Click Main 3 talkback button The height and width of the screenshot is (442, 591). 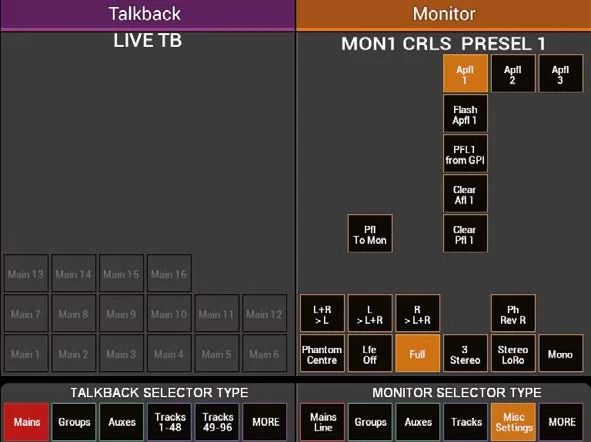tap(122, 353)
